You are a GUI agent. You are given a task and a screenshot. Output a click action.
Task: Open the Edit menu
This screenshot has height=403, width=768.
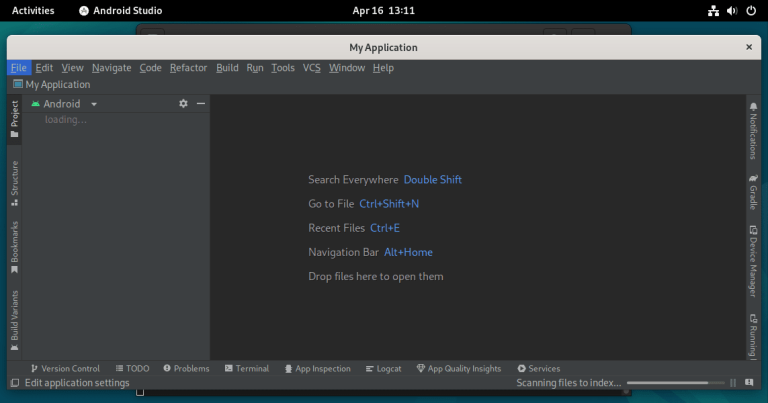pos(44,68)
